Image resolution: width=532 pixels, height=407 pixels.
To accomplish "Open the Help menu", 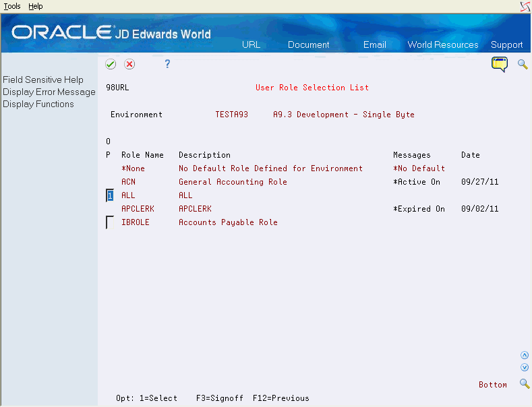I will pyautogui.click(x=35, y=6).
